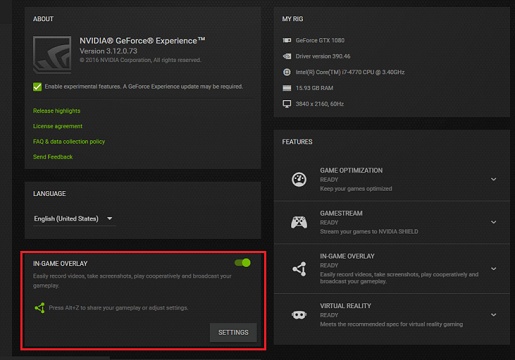Viewport: 515px width, 360px height.
Task: Open Release highlights link
Action: 56,111
